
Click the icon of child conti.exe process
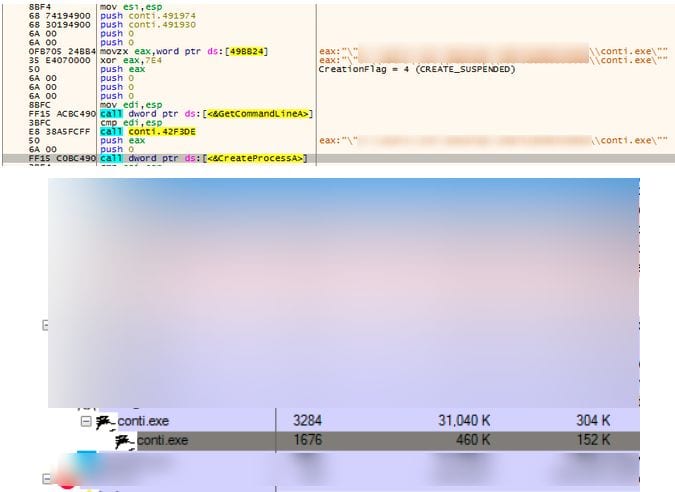[x=126, y=442]
